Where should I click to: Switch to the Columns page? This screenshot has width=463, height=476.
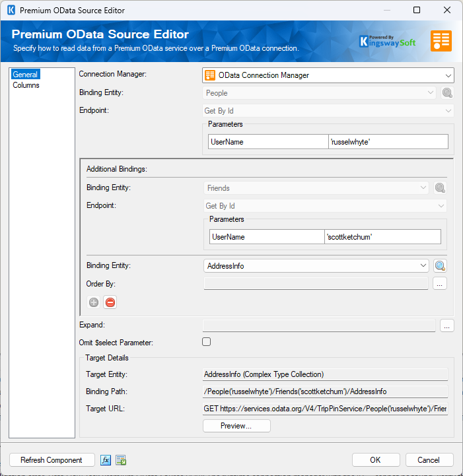(x=26, y=85)
